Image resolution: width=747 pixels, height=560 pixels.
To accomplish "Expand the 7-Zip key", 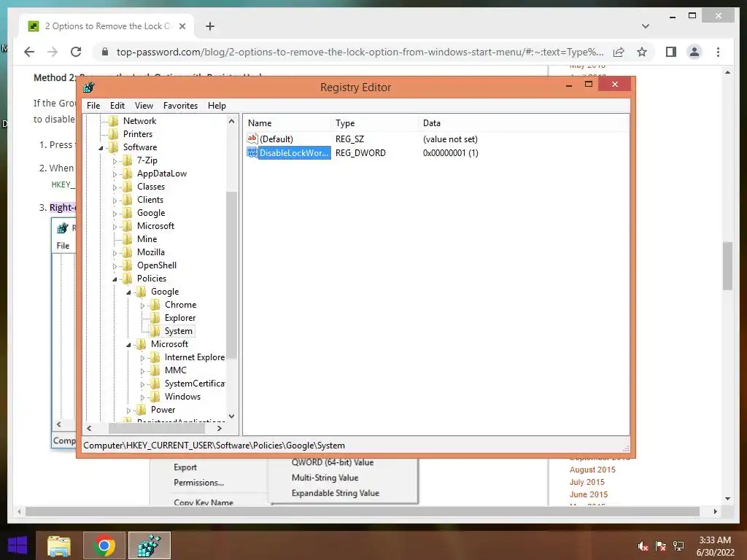I will pyautogui.click(x=115, y=161).
